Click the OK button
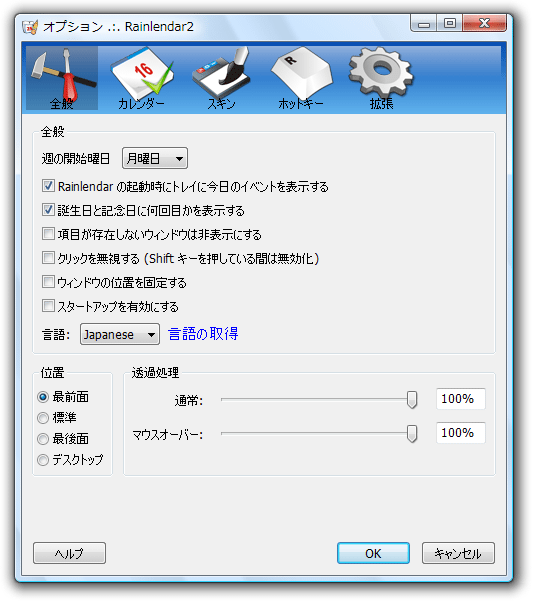 (373, 553)
